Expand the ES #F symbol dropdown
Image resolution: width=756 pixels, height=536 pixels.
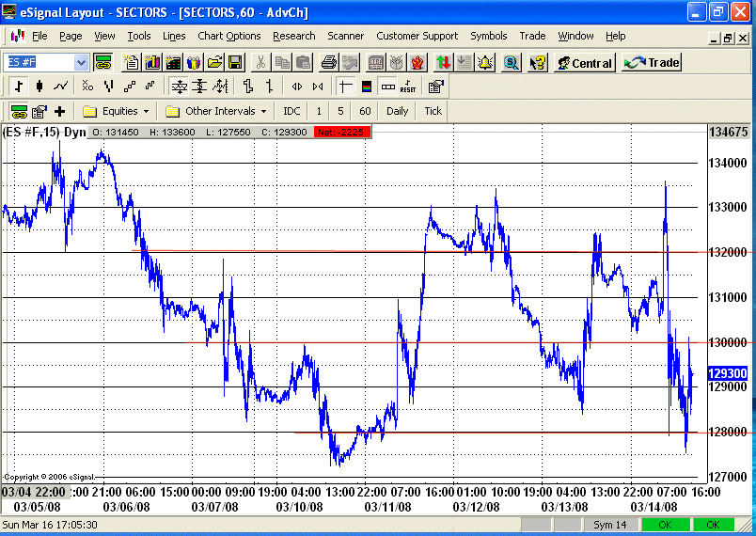(x=81, y=63)
